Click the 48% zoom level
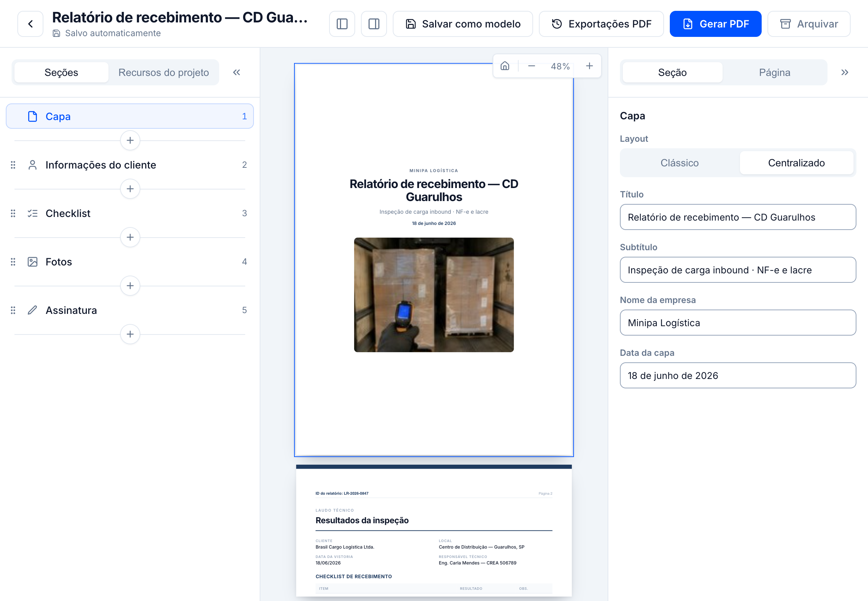The height and width of the screenshot is (601, 868). pos(560,66)
